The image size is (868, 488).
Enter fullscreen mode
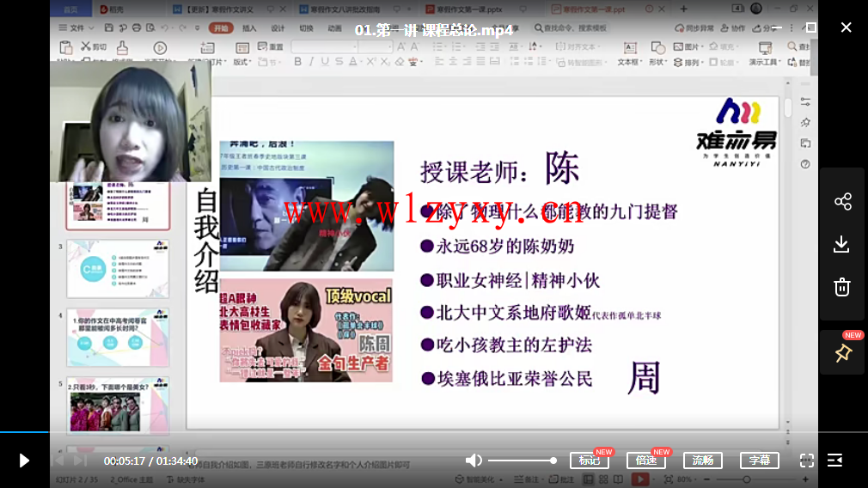(807, 461)
